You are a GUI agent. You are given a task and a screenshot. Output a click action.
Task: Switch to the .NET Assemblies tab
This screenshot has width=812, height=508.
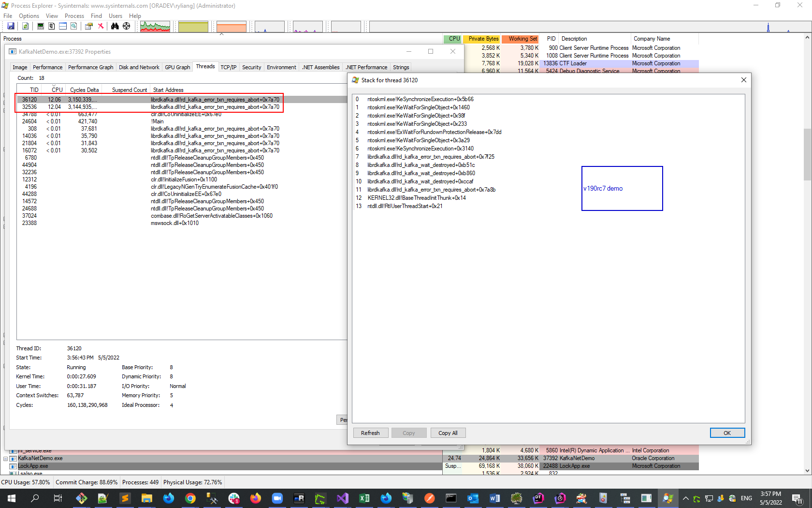point(321,67)
